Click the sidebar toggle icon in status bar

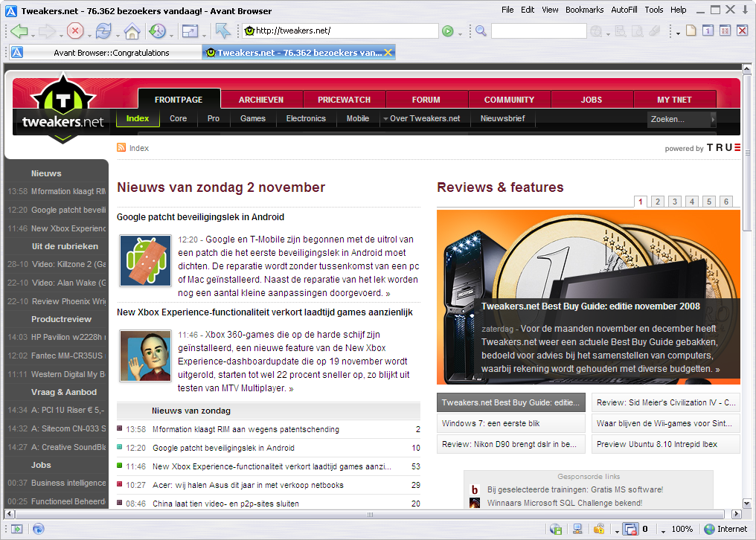pyautogui.click(x=17, y=529)
